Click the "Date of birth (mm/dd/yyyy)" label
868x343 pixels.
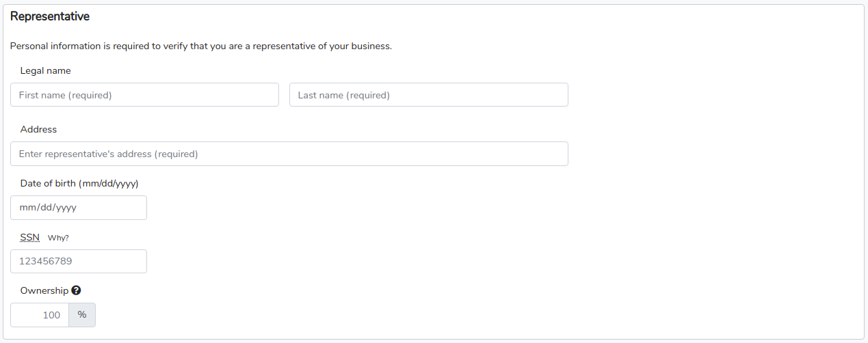point(79,183)
